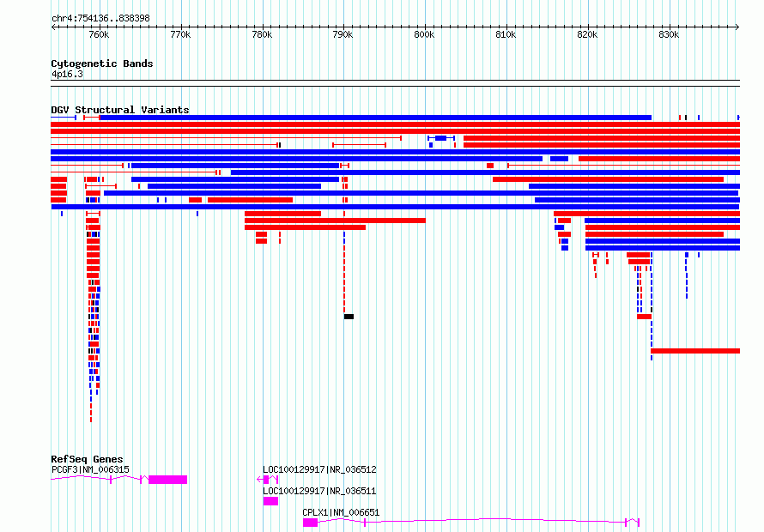Click the 810k ruler tick label
The image size is (764, 532).
506,34
